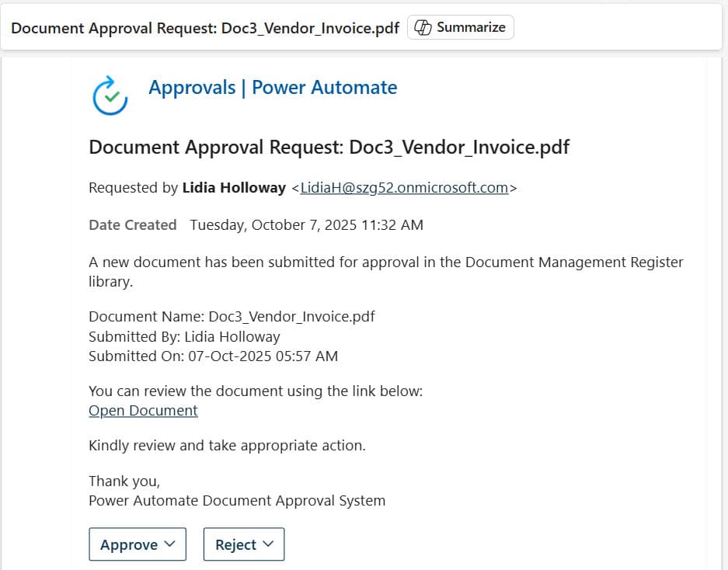
Task: Click the Kindly review and take appropriate action text
Action: click(x=227, y=446)
